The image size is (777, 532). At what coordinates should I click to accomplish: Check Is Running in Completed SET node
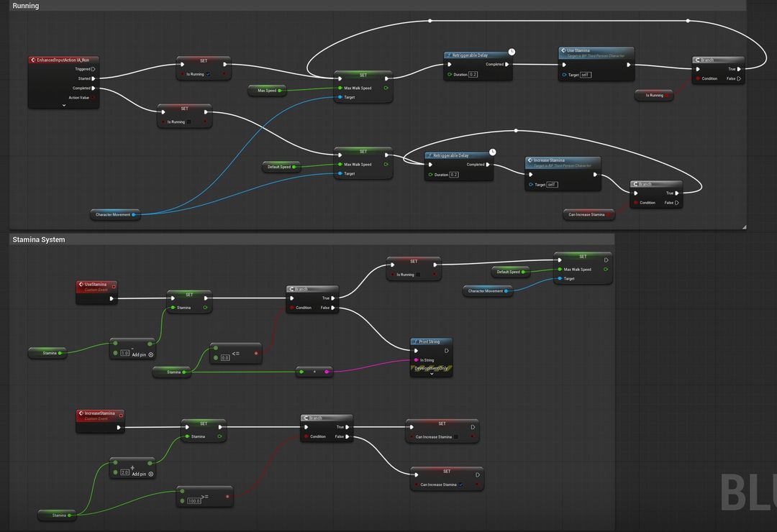pos(189,122)
